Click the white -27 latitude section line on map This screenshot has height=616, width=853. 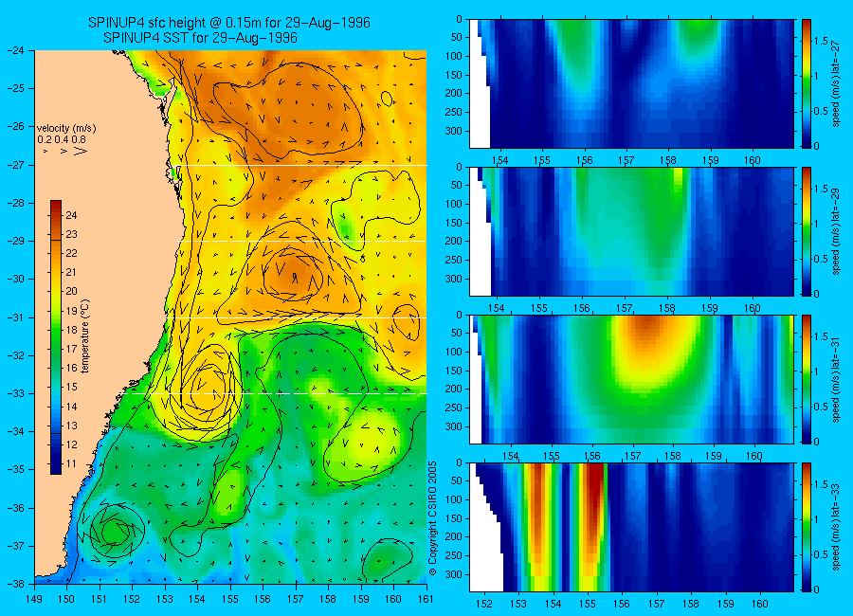302,165
